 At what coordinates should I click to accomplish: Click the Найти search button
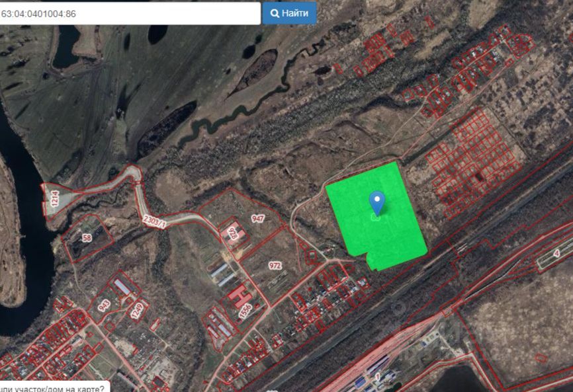point(289,13)
